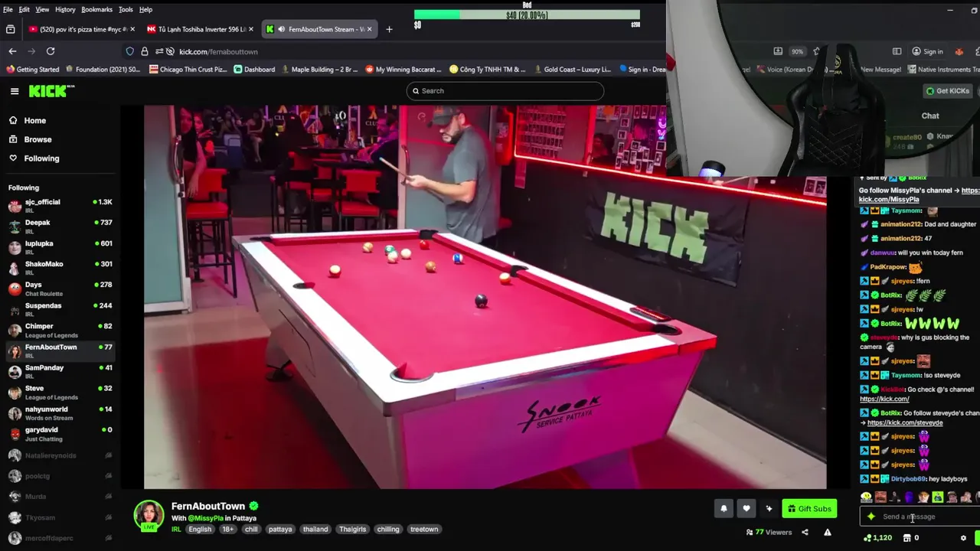
Task: Open the Kick hamburger sidebar menu
Action: (x=15, y=91)
